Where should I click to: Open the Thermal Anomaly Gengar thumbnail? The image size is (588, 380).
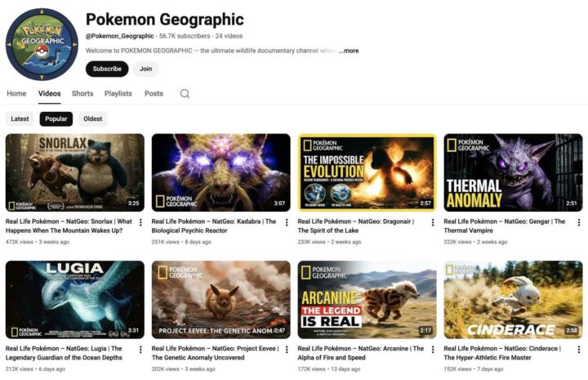pos(514,172)
